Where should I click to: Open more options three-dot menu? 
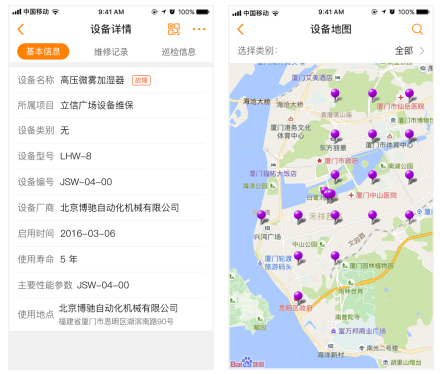tap(199, 29)
